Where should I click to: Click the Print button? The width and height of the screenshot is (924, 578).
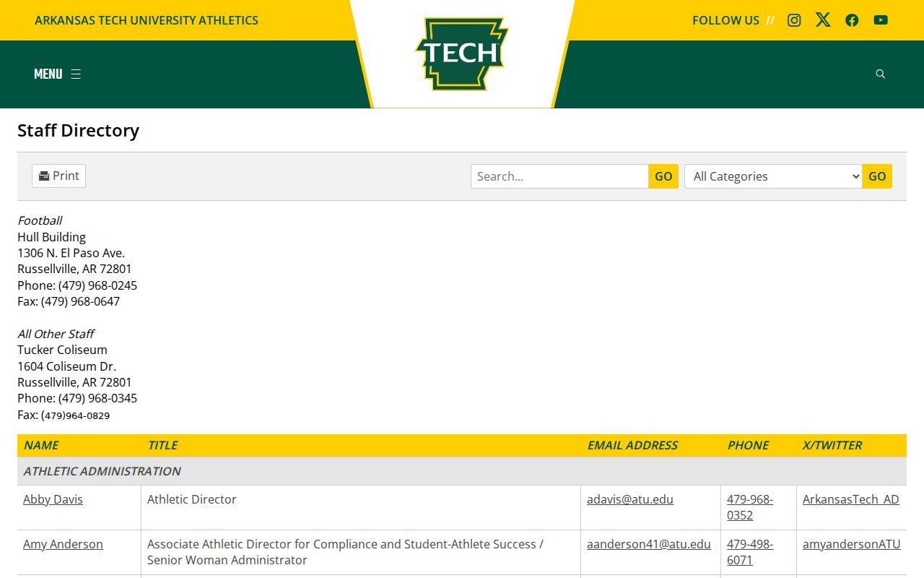[58, 176]
